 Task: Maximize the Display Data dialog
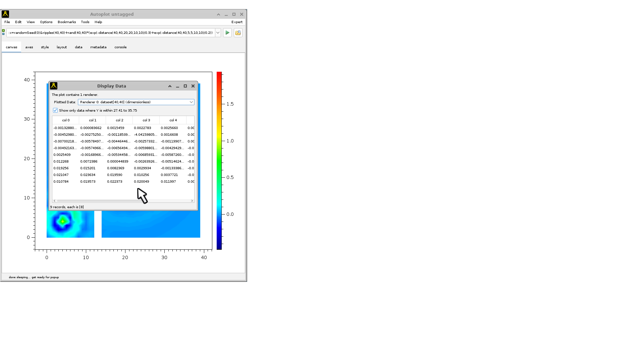coord(185,86)
